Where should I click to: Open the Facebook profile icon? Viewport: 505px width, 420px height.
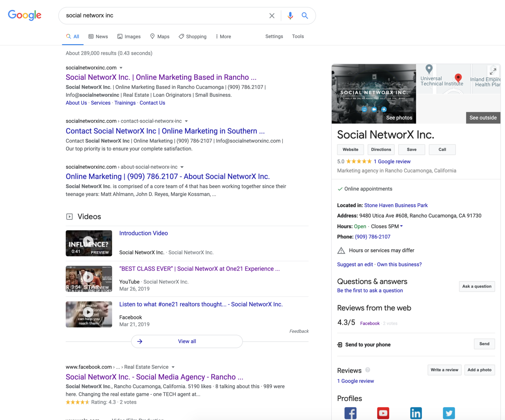click(x=350, y=413)
